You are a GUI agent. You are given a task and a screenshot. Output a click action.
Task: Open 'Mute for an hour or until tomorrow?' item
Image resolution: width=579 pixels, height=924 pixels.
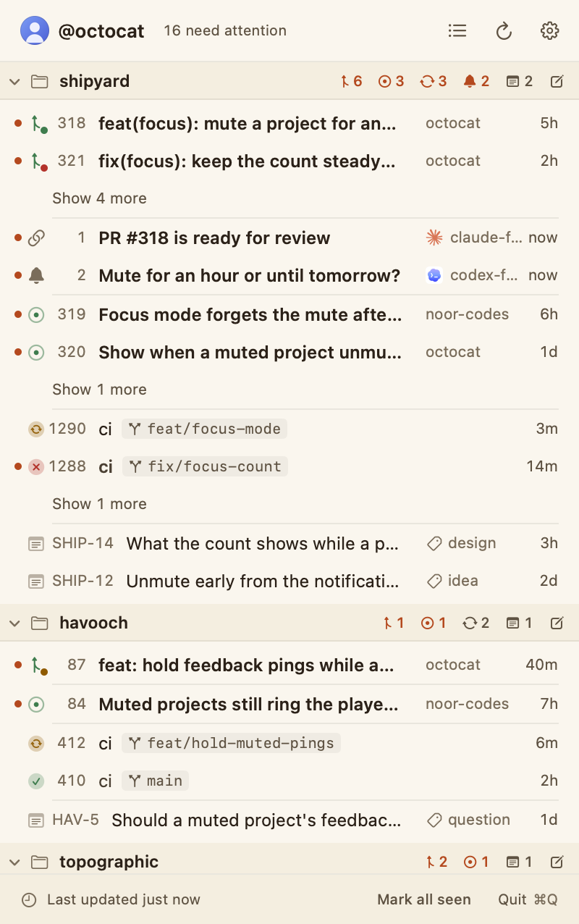click(x=289, y=275)
